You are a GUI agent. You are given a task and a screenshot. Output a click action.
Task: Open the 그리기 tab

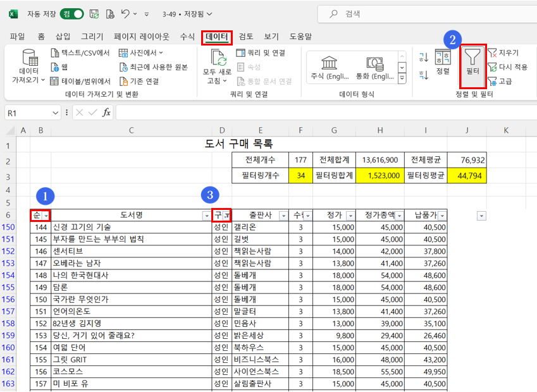(92, 37)
